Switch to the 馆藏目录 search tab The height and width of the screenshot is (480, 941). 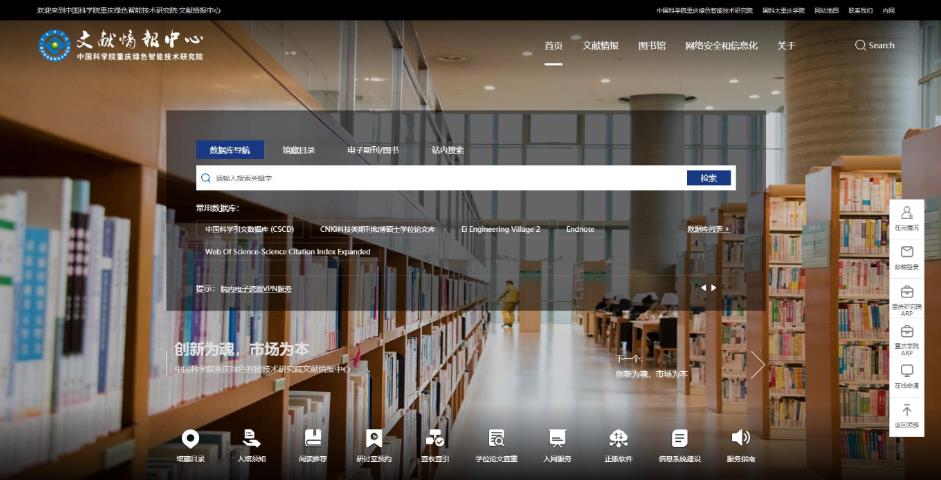298,150
